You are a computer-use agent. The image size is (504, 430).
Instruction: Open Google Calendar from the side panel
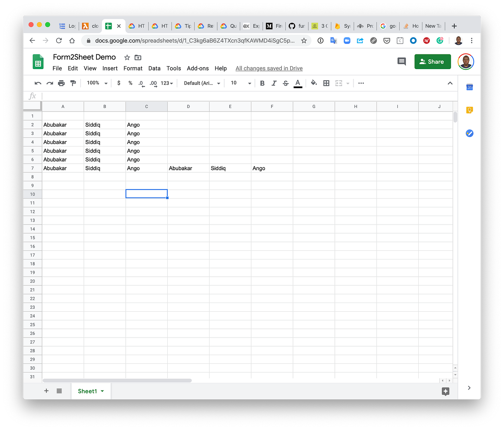(469, 87)
